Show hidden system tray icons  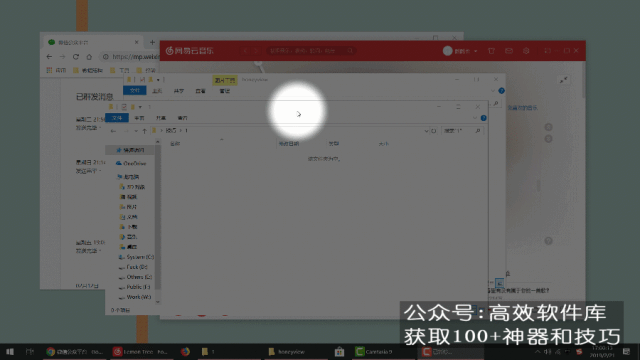tap(538, 351)
